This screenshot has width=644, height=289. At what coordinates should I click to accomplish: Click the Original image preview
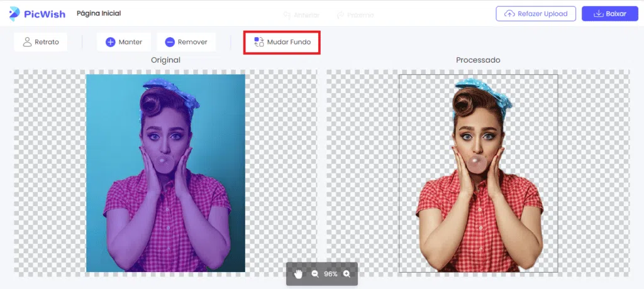click(x=165, y=173)
